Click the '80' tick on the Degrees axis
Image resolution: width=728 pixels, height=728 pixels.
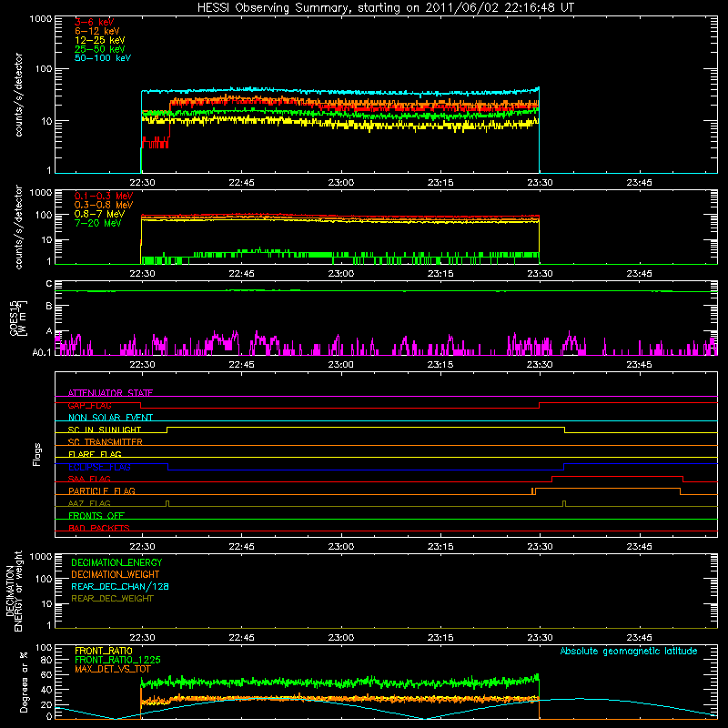(x=46, y=660)
